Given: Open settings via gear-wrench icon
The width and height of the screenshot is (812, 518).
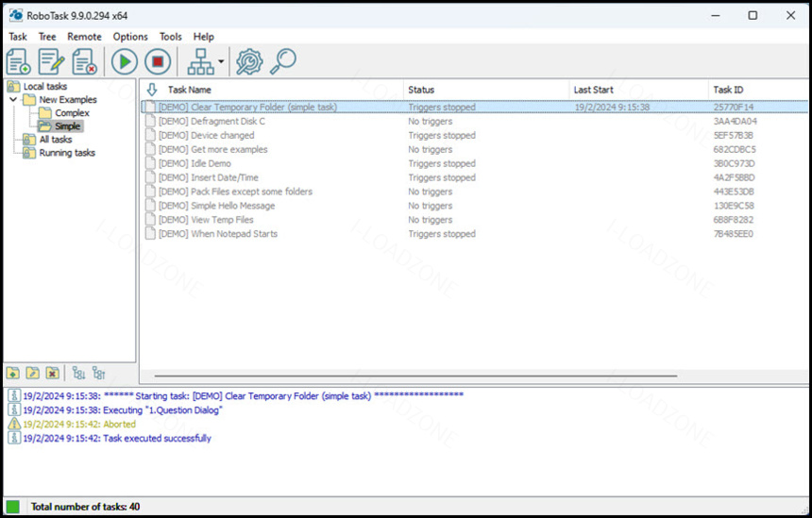Looking at the screenshot, I should (x=249, y=61).
